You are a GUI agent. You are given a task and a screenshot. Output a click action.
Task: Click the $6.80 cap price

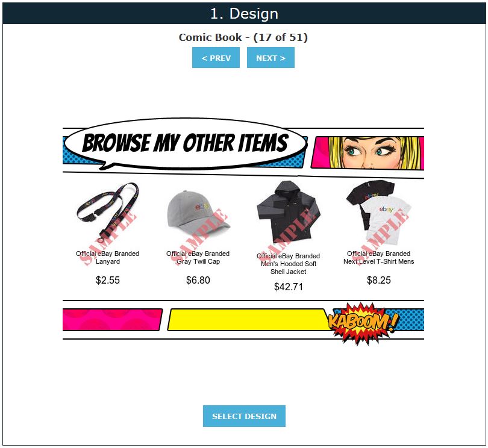tap(198, 280)
